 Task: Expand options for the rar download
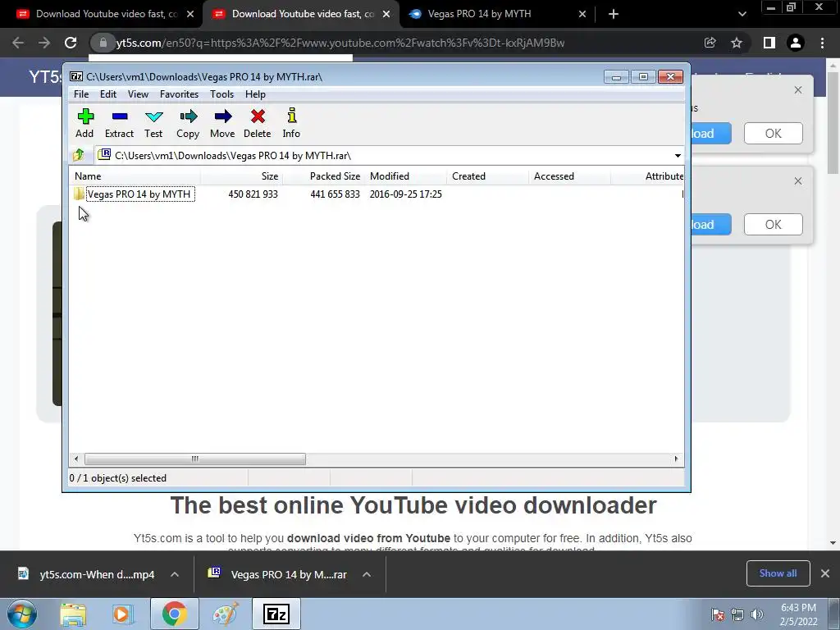tap(367, 574)
